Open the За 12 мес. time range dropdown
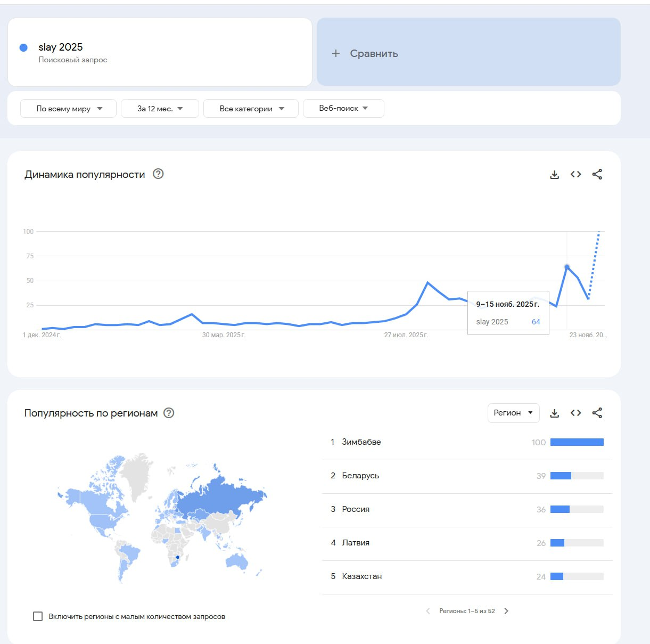The width and height of the screenshot is (650, 644). 160,109
